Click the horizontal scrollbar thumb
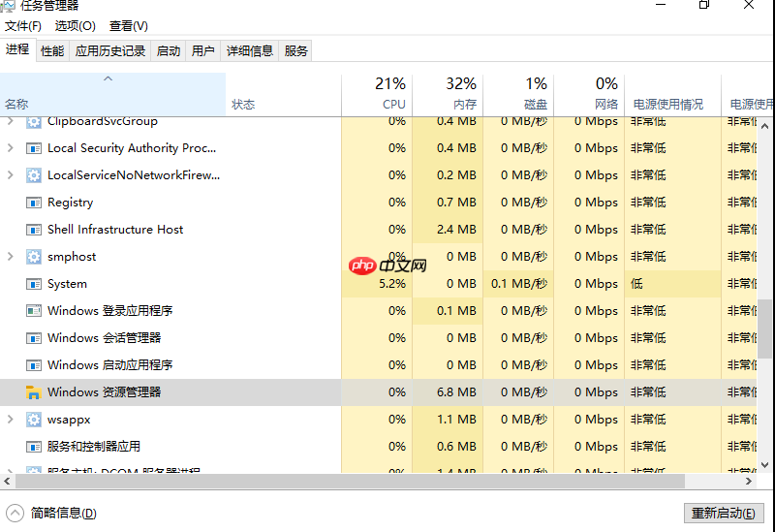 (x=350, y=481)
